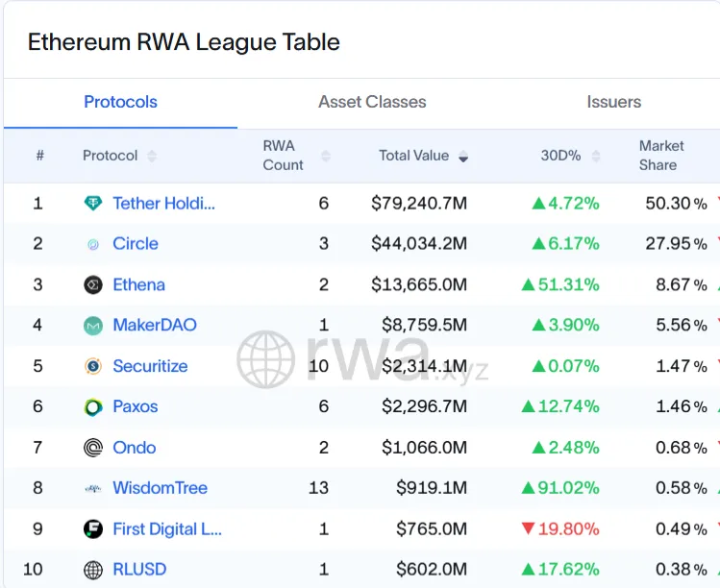The image size is (720, 588).
Task: Switch to the Asset Classes tab
Action: coord(372,102)
